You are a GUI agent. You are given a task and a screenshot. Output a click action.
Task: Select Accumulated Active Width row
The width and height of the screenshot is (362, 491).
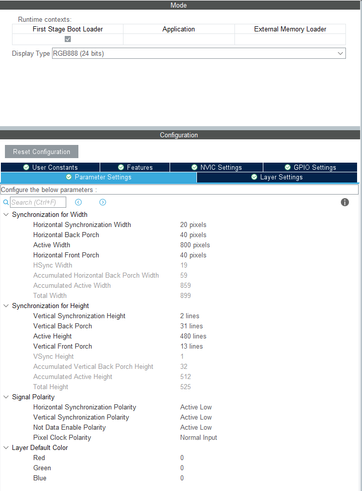click(180, 285)
